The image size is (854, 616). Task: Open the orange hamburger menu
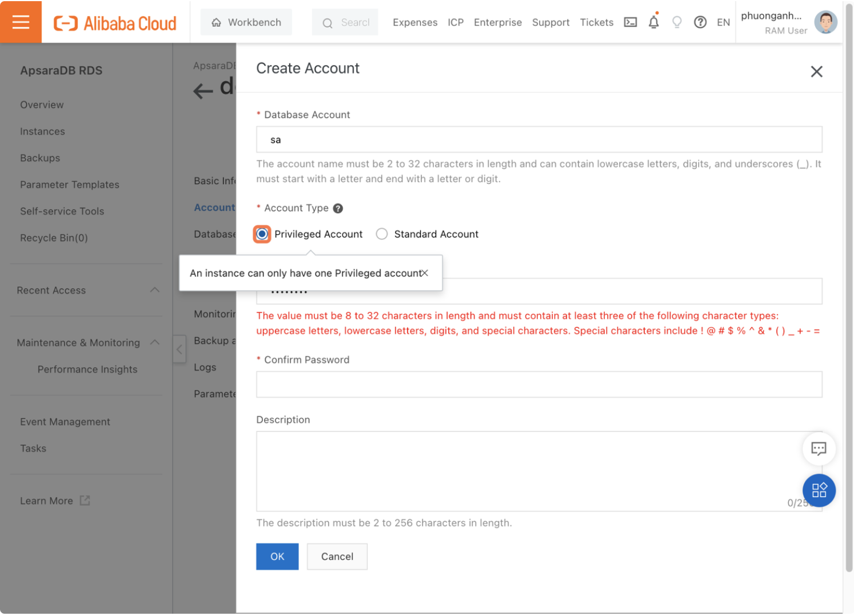pyautogui.click(x=21, y=22)
